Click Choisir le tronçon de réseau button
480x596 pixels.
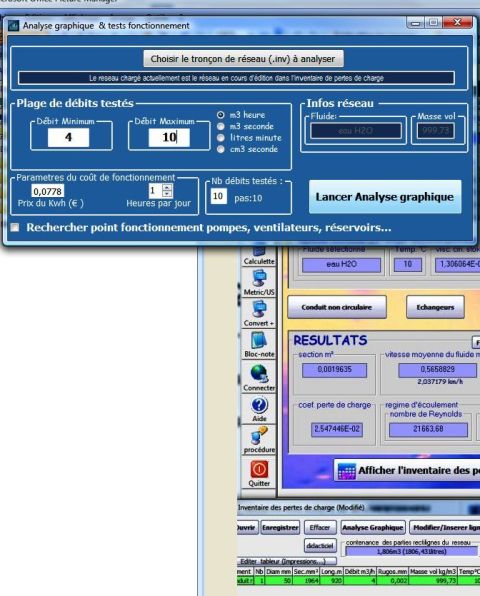(x=243, y=59)
